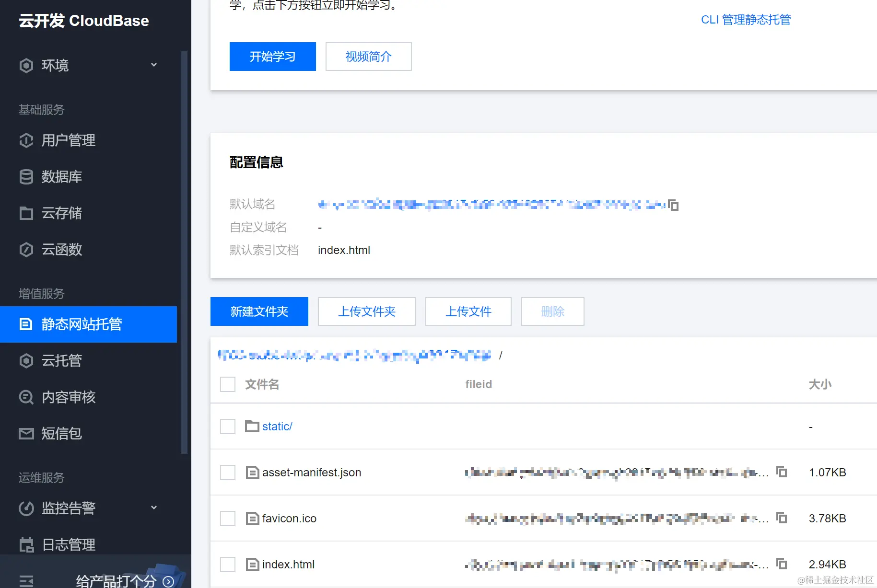The width and height of the screenshot is (877, 588).
Task: Select all files with header checkbox
Action: (228, 384)
